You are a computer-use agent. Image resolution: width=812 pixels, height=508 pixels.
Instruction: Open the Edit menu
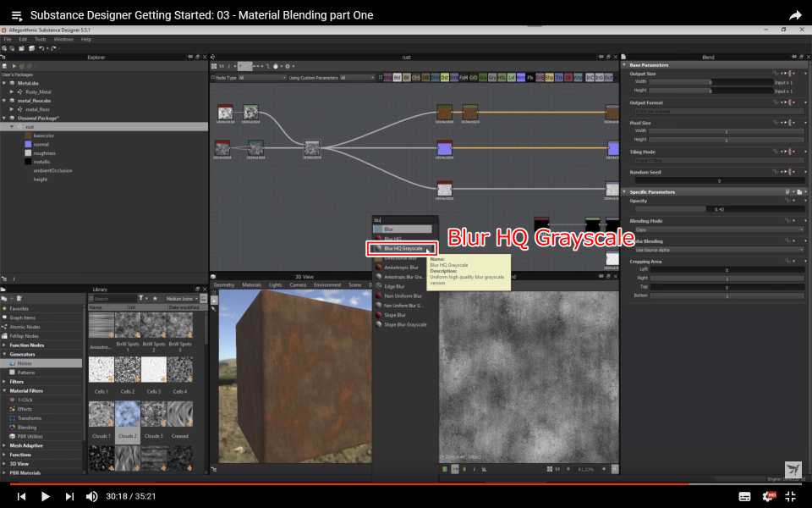(23, 40)
